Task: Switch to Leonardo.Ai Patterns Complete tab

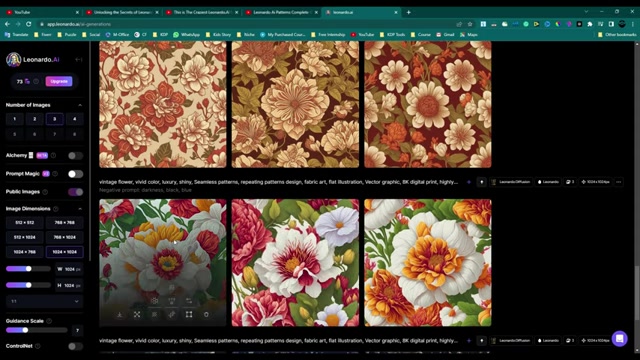Action: [x=282, y=12]
